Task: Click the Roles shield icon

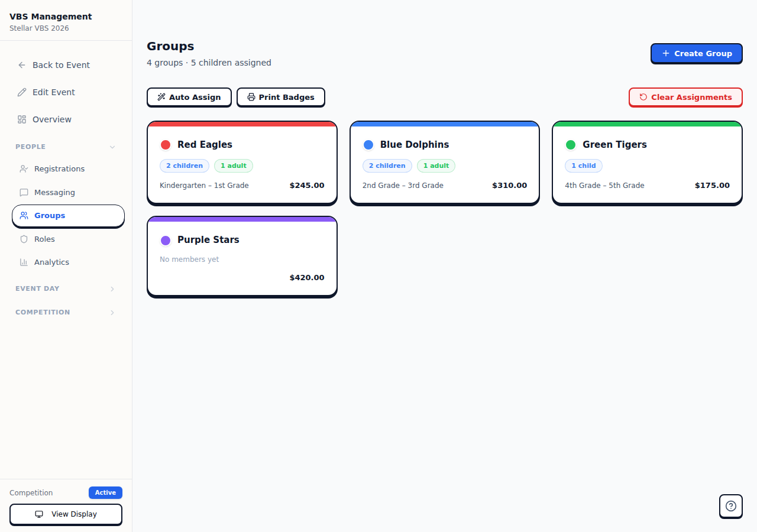Action: [x=24, y=239]
